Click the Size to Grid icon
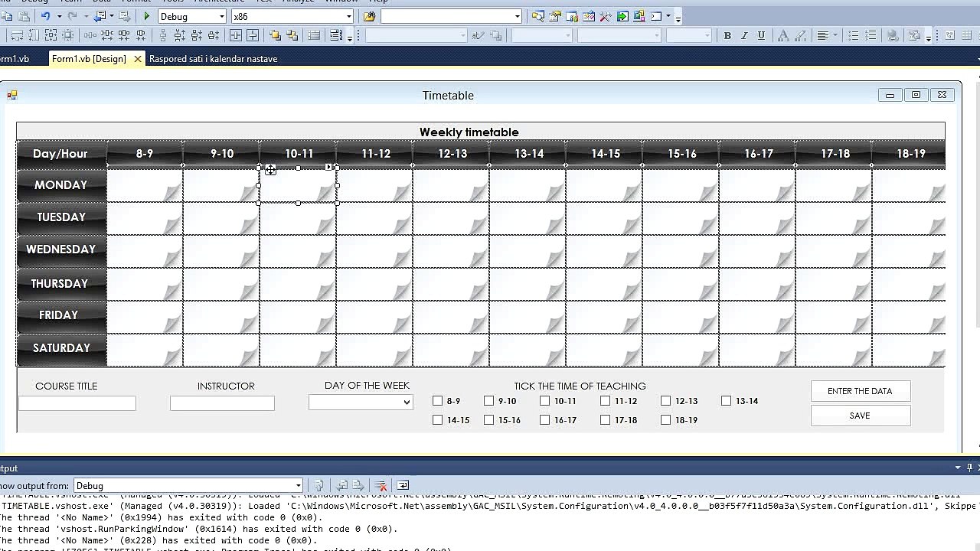This screenshot has height=551, width=980. [x=68, y=35]
